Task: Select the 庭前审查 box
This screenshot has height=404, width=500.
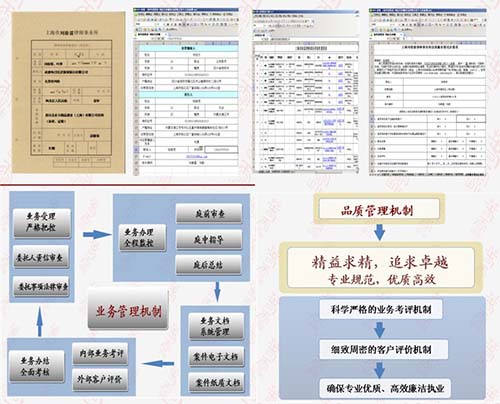Action: point(209,213)
